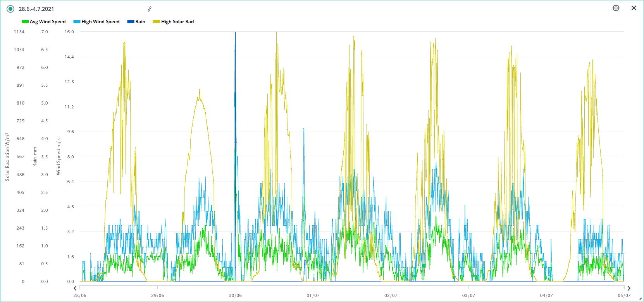Close the chart panel with X

coord(634,8)
